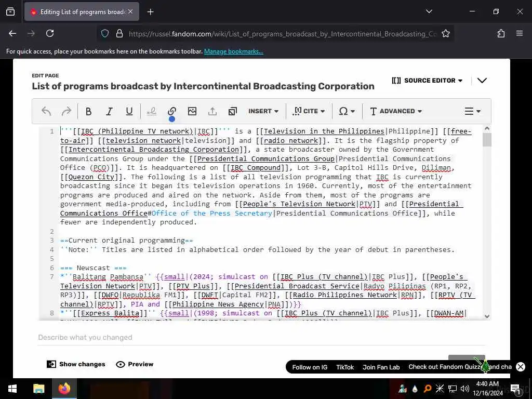Viewport: 532px width, 399px height.
Task: Reload the current page
Action: point(50,33)
